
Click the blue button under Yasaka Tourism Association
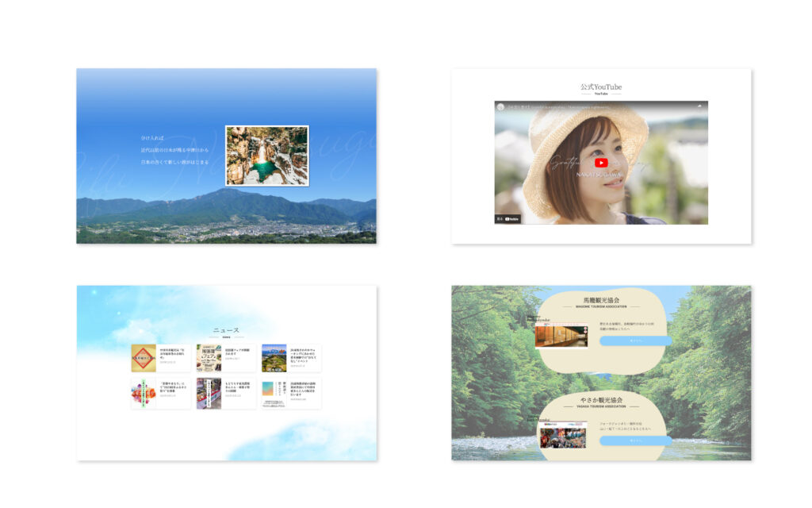click(x=635, y=441)
